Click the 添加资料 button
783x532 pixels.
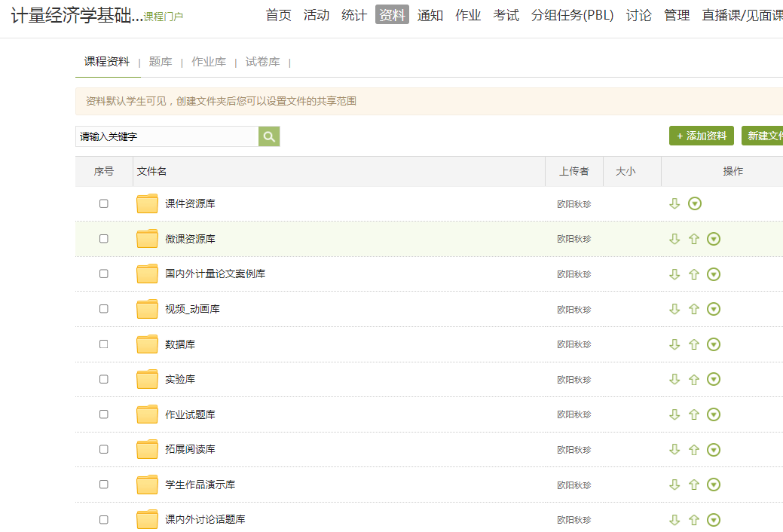tap(701, 136)
